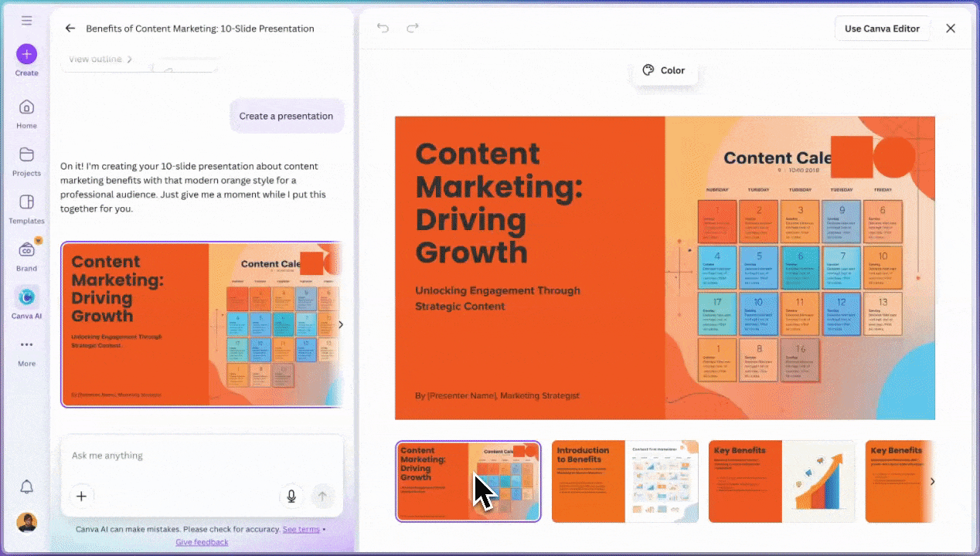The image size is (980, 556).
Task: Expand the slide preview chevron in the chat
Action: point(340,324)
